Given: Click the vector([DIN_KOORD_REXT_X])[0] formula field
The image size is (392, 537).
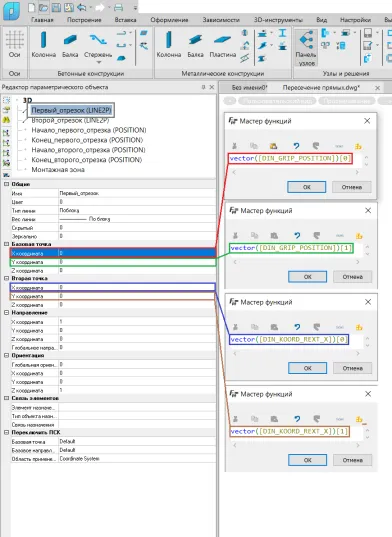Looking at the screenshot, I should click(x=289, y=339).
